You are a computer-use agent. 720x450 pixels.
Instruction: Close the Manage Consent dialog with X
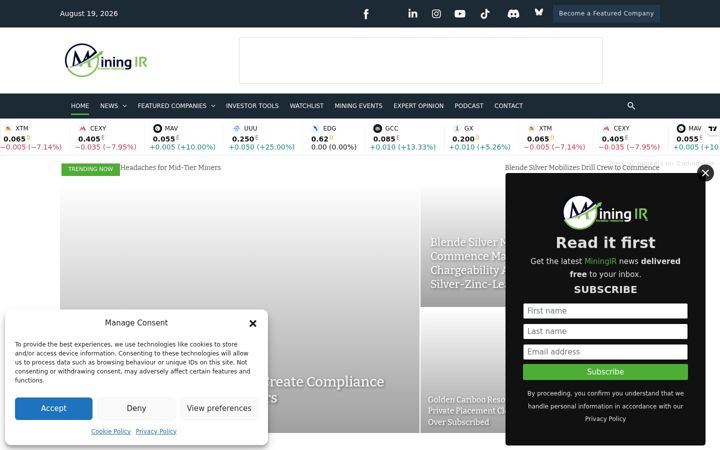coord(253,323)
